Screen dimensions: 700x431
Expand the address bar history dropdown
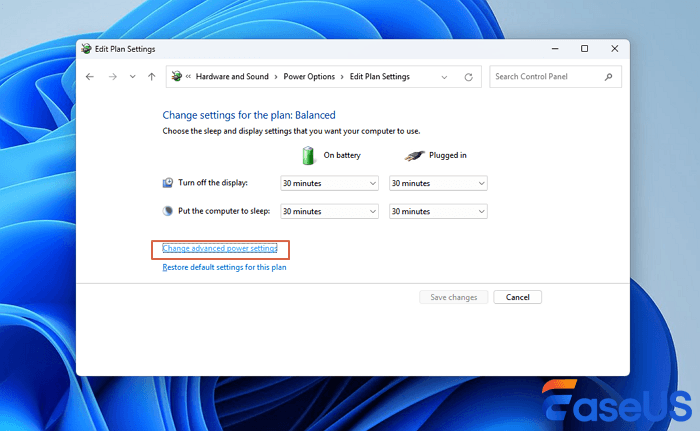point(444,77)
